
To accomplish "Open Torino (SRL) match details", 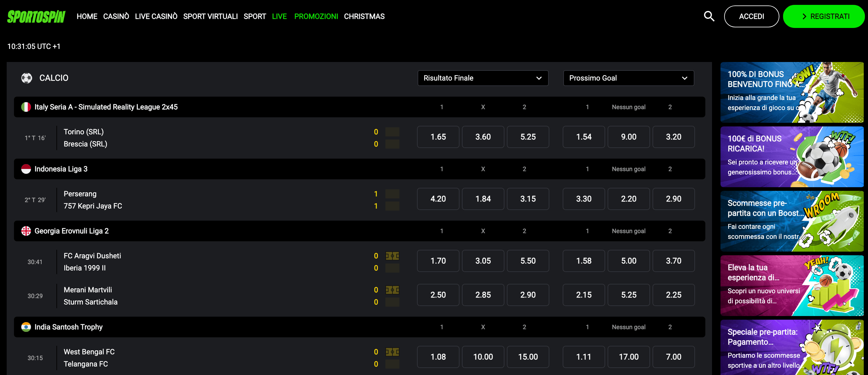I will point(83,132).
